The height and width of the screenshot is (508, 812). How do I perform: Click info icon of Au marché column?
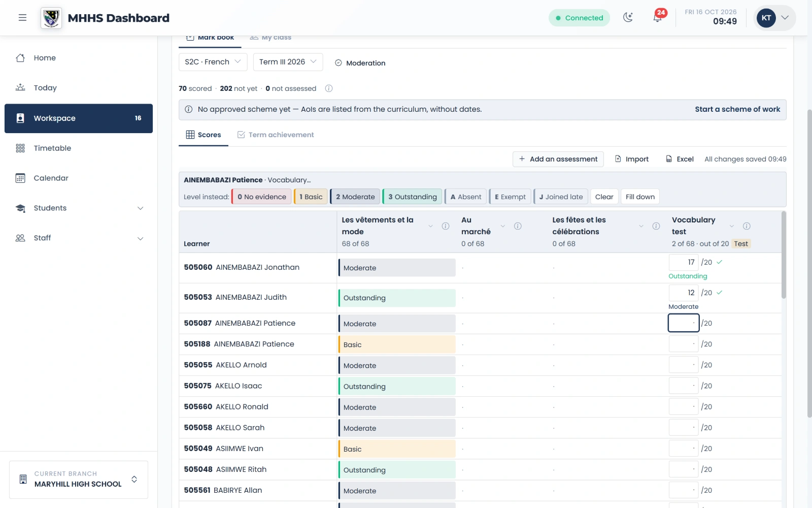518,226
